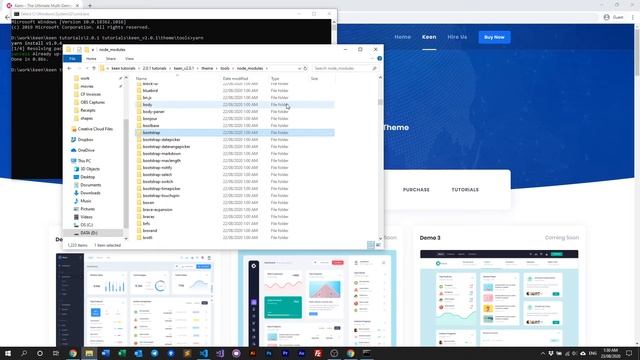
Task: Click theme in the breadcrumb path
Action: point(207,69)
